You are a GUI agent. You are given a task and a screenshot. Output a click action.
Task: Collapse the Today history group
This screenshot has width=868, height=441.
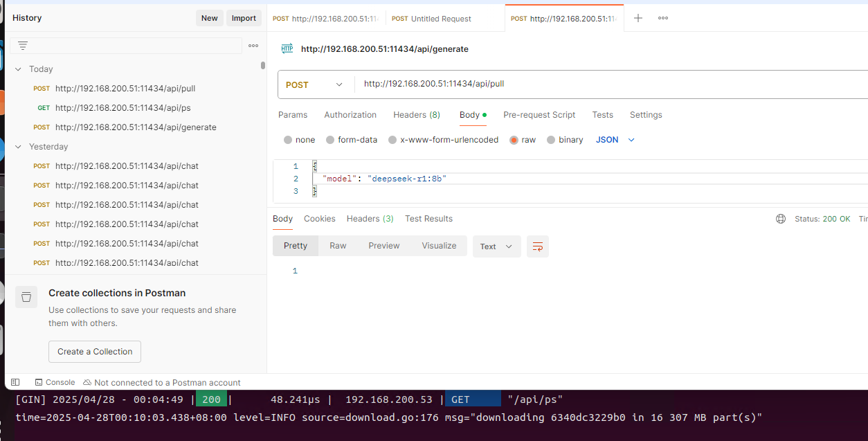(19, 69)
